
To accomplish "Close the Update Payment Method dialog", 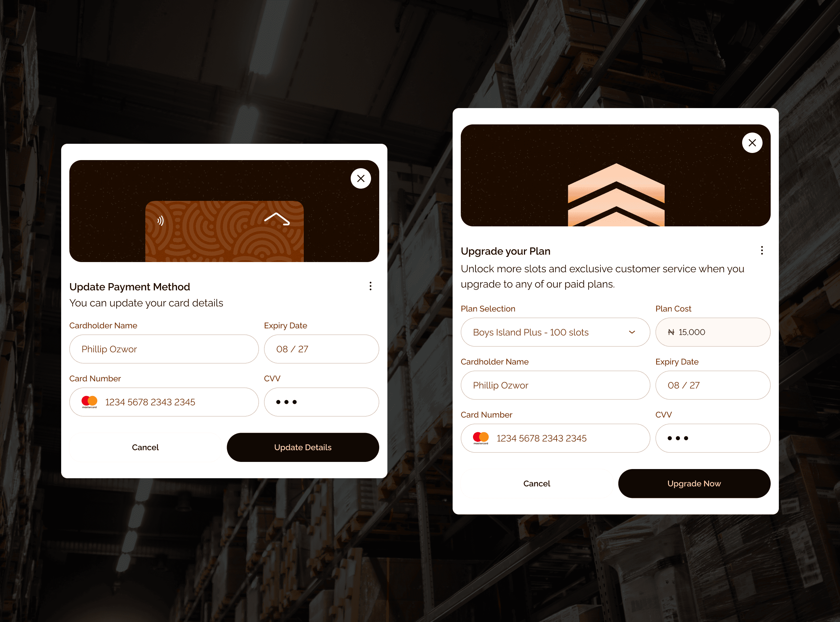I will click(x=361, y=178).
